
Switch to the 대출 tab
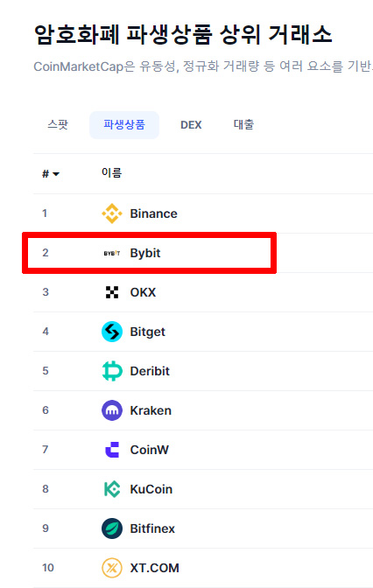click(x=243, y=125)
